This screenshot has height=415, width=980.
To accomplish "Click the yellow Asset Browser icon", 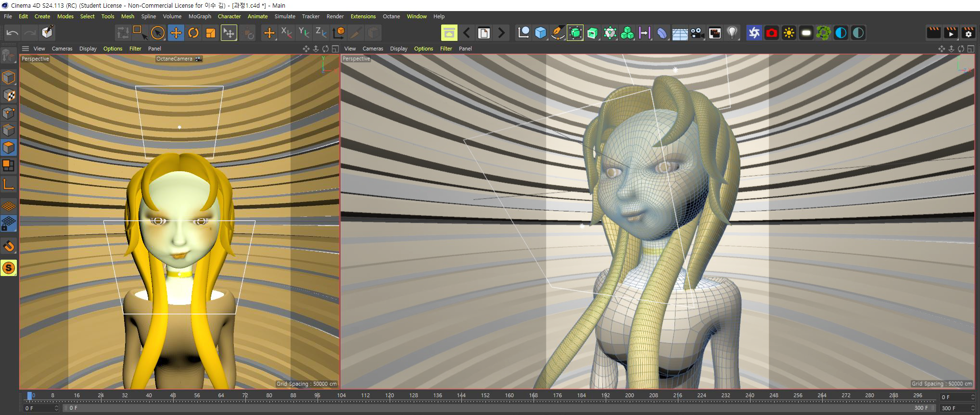I will tap(449, 33).
